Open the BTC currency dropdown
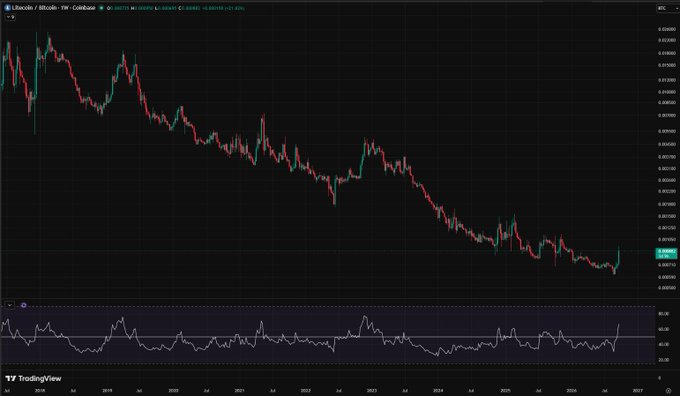The image size is (680, 396). (667, 8)
